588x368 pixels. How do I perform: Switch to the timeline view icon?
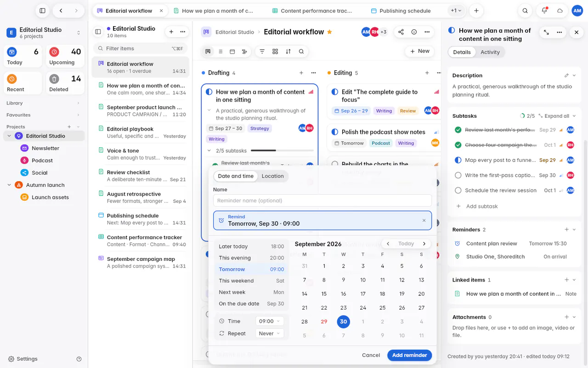point(244,52)
